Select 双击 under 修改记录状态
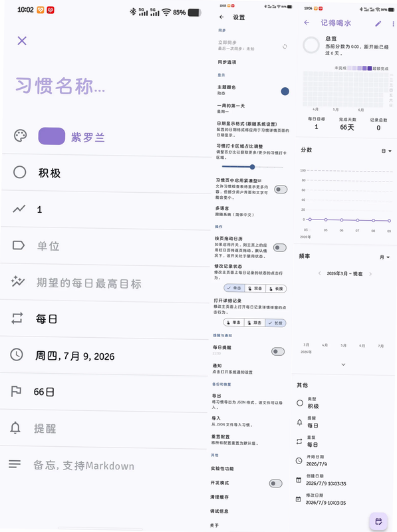This screenshot has height=532, width=397. [x=255, y=289]
